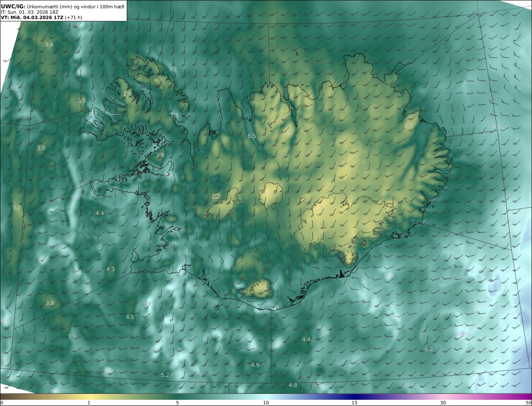Viewport: 532px width, 406px height.
Task: Pick the magenta end of the color bar
Action: (x=526, y=396)
